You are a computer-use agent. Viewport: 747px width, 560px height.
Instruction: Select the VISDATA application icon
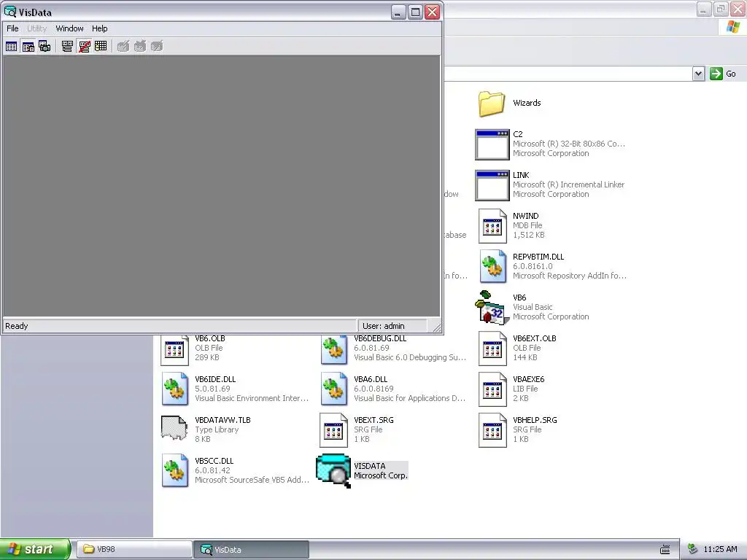pos(333,472)
